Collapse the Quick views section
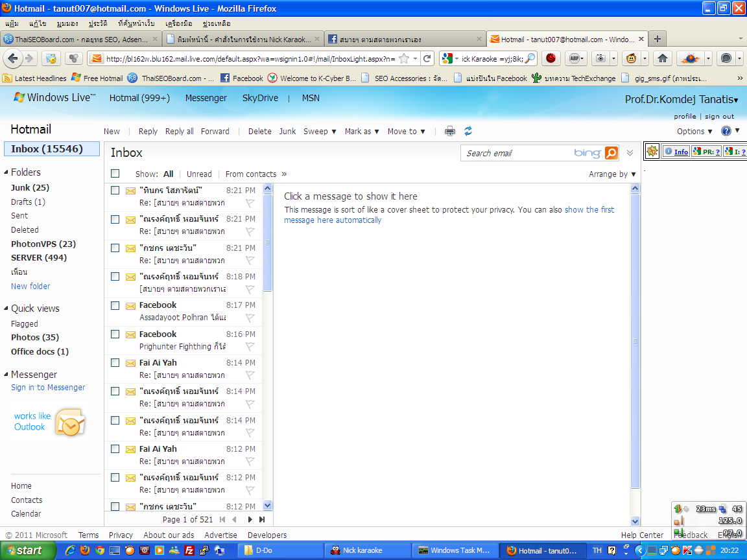The height and width of the screenshot is (560, 747). [x=6, y=308]
